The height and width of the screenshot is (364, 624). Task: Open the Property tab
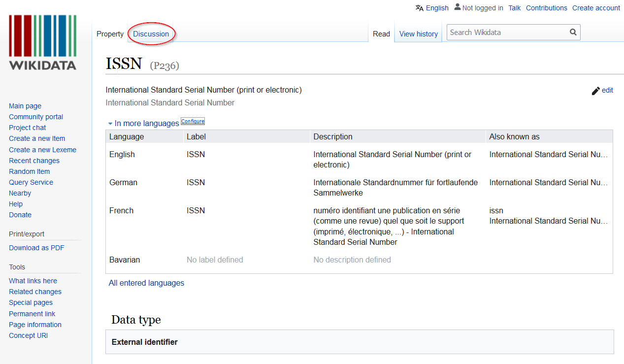[x=110, y=34]
